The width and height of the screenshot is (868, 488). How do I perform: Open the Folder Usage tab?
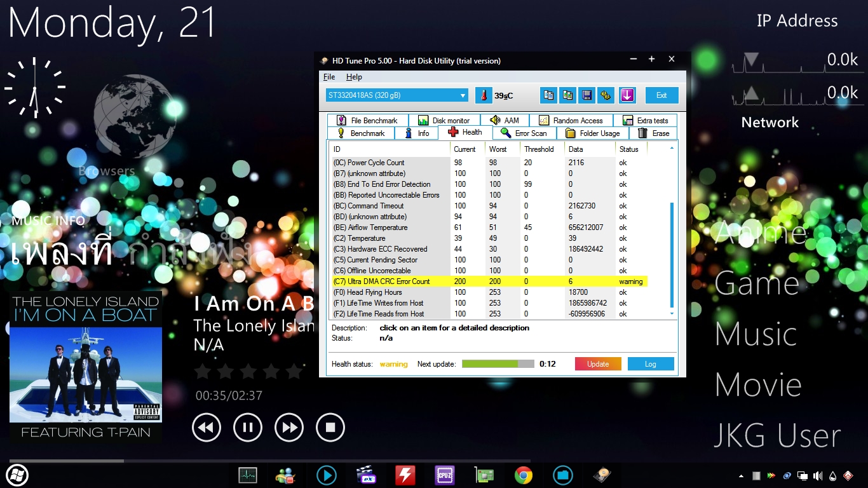click(593, 133)
